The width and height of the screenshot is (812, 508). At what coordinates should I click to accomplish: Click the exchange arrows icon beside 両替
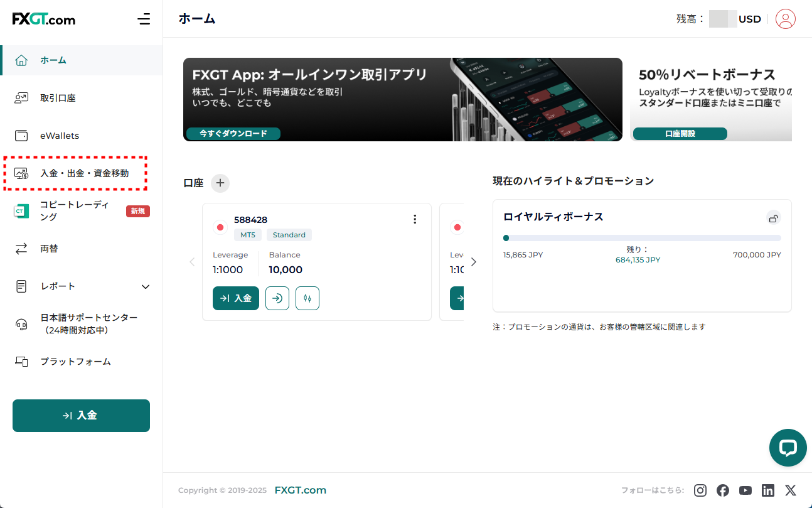click(21, 249)
